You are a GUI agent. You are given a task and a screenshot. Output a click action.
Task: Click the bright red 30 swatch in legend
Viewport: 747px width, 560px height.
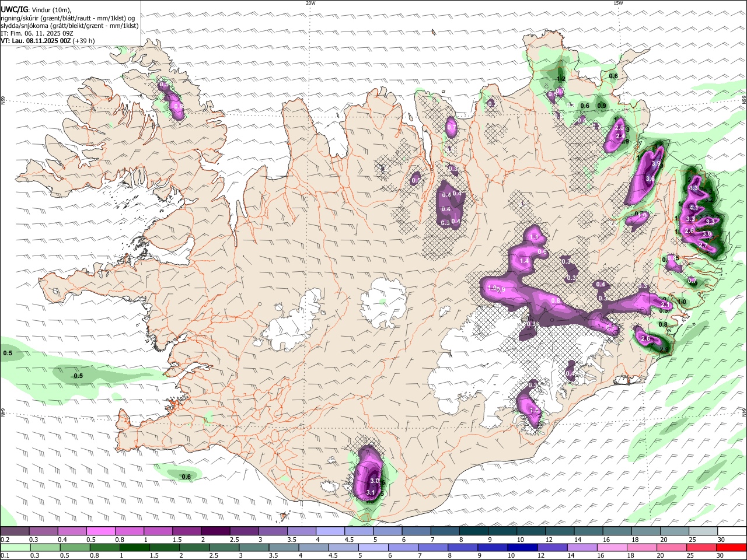click(731, 548)
